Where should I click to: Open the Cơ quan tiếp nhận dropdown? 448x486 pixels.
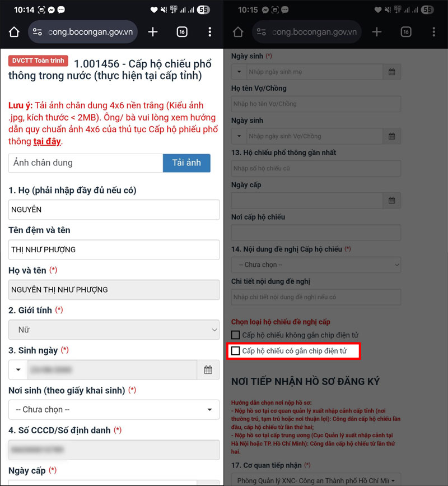pyautogui.click(x=316, y=480)
